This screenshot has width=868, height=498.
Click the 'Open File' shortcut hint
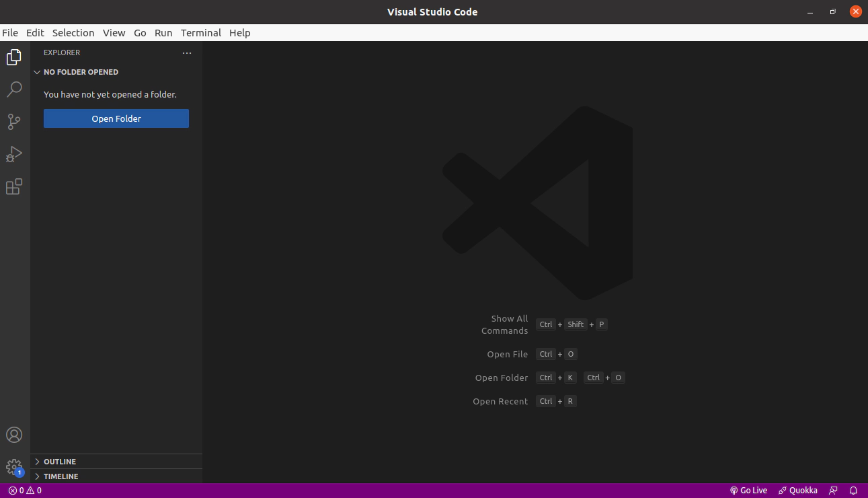[x=508, y=354]
